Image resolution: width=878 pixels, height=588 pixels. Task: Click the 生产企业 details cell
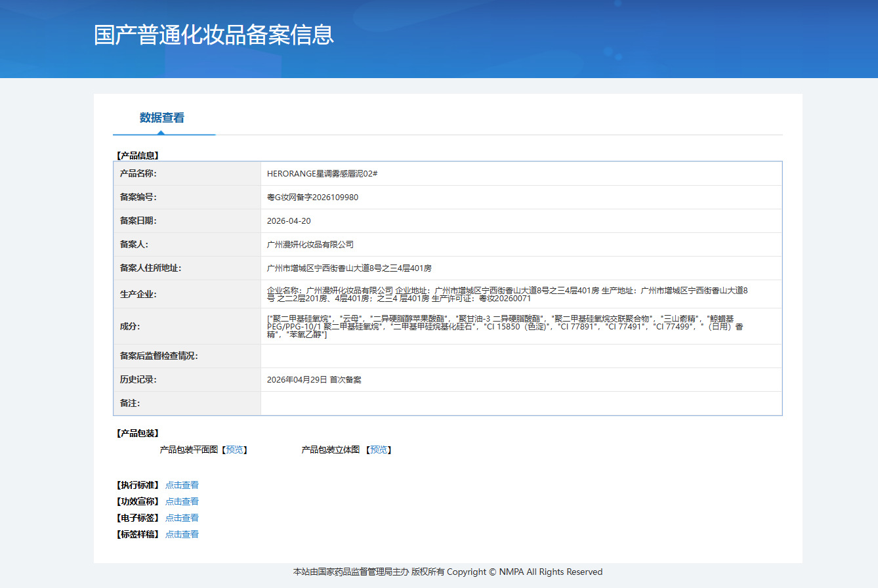522,294
